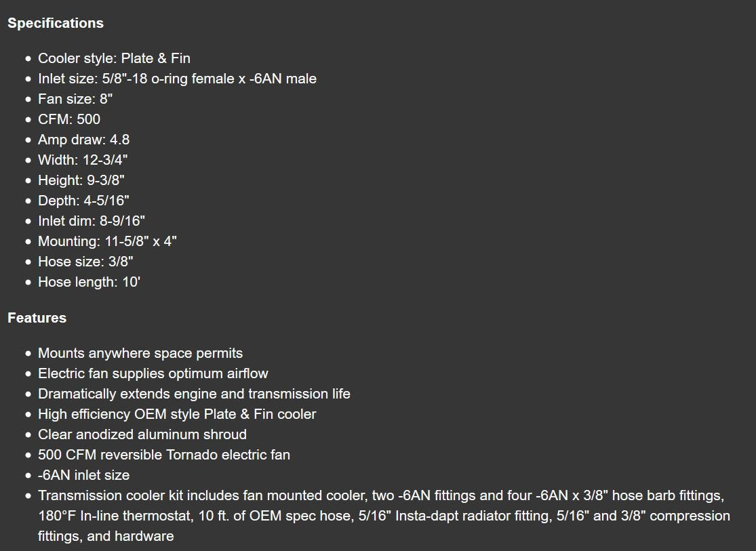Click the CFM: 500 specification
This screenshot has width=756, height=551.
click(x=69, y=119)
